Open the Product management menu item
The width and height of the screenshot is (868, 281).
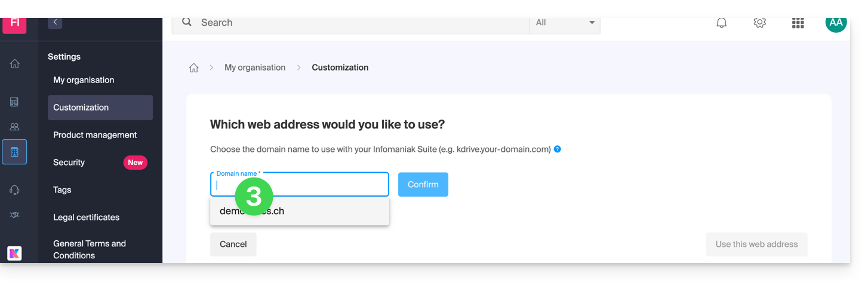point(95,135)
